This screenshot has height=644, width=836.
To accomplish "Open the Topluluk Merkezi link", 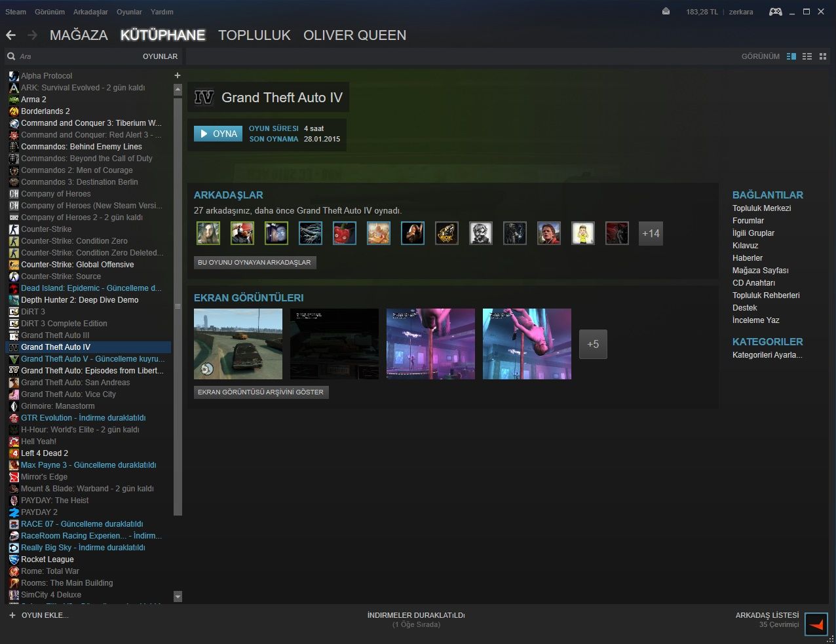I will click(761, 208).
